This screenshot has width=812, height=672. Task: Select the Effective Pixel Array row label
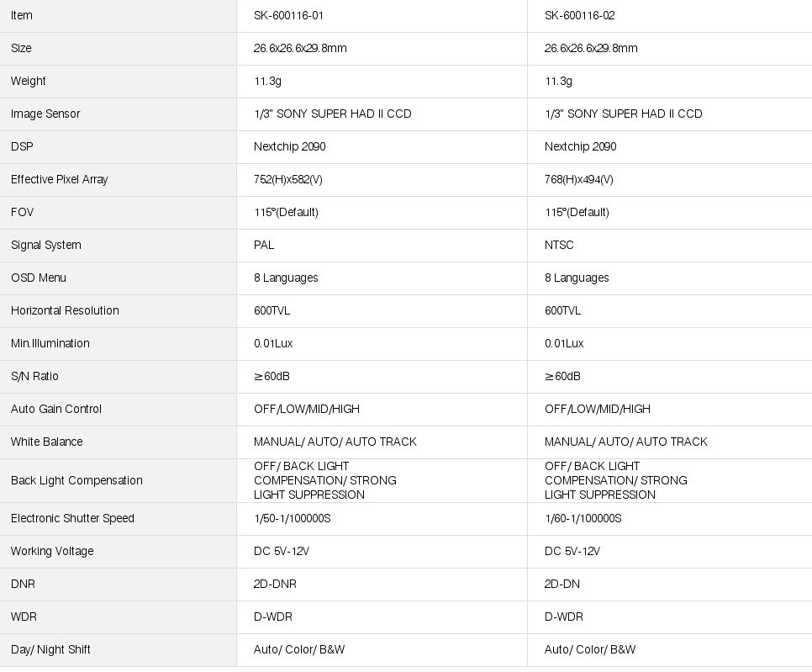coord(59,179)
